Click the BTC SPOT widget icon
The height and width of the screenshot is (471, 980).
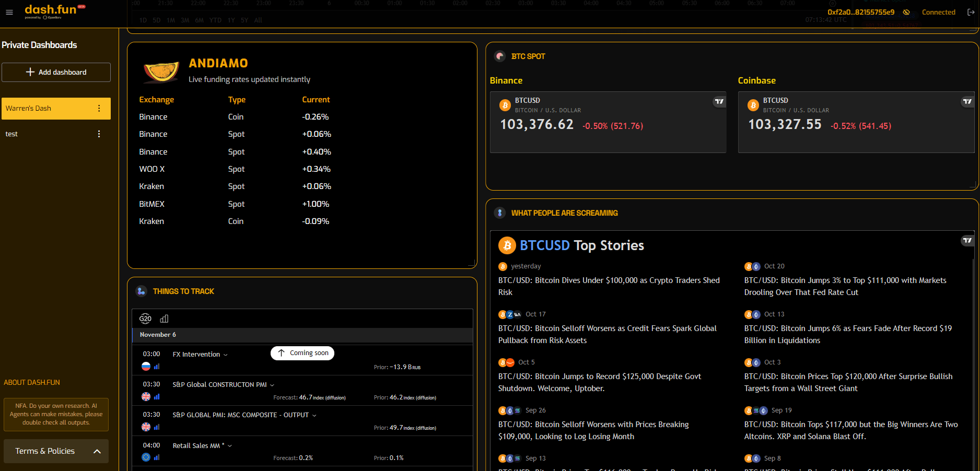(x=500, y=56)
